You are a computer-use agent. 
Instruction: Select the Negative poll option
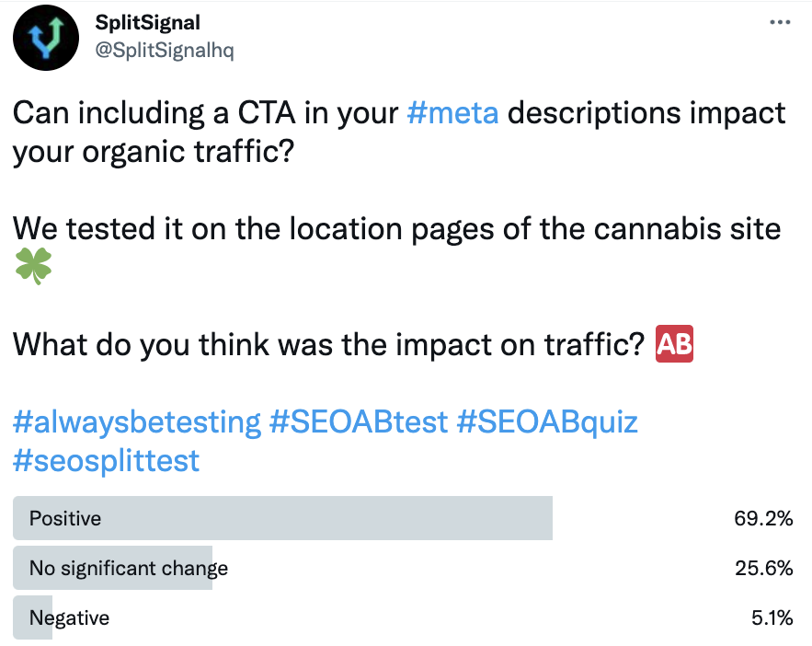pos(403,617)
